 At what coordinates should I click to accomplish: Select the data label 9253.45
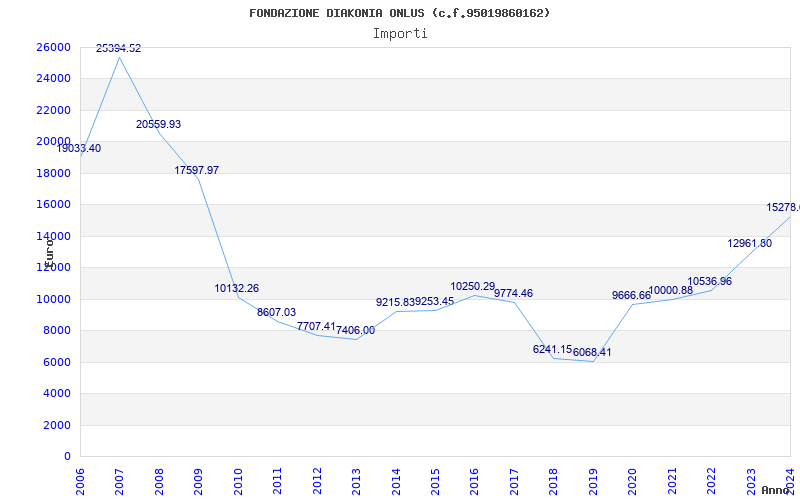point(434,302)
